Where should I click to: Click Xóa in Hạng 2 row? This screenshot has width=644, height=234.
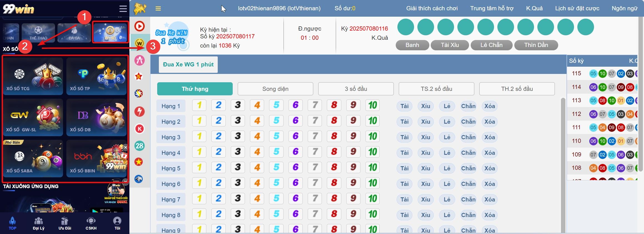[490, 122]
